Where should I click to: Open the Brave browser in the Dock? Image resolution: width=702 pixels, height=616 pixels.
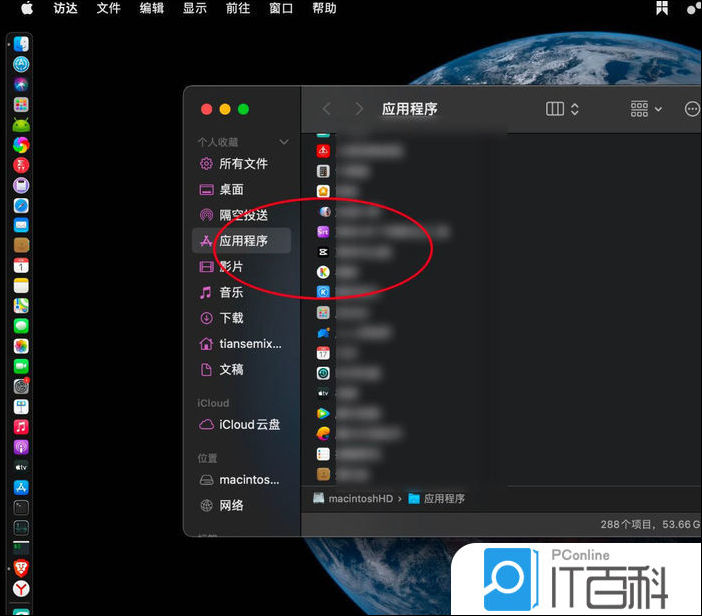21,568
